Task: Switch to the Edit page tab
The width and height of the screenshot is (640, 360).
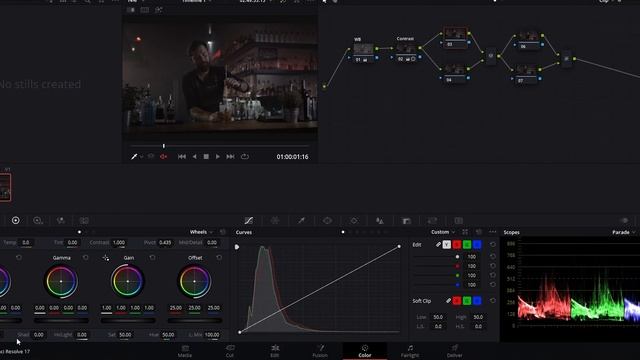Action: [275, 351]
